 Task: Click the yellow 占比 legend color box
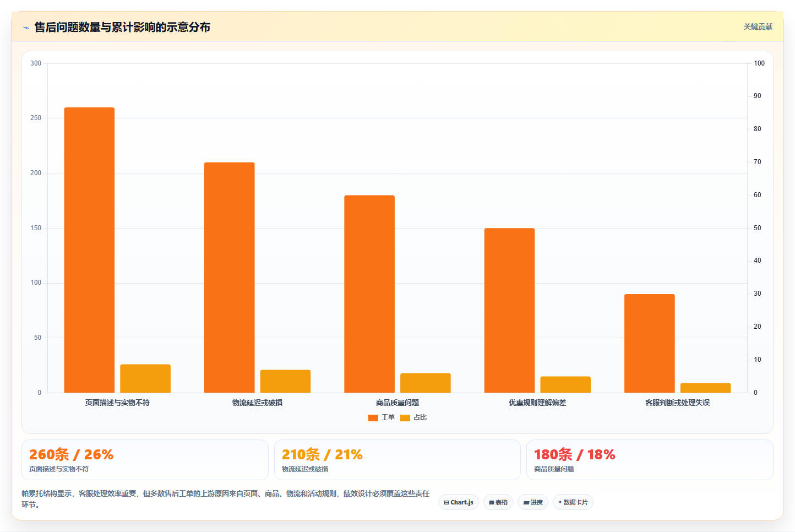click(x=405, y=417)
